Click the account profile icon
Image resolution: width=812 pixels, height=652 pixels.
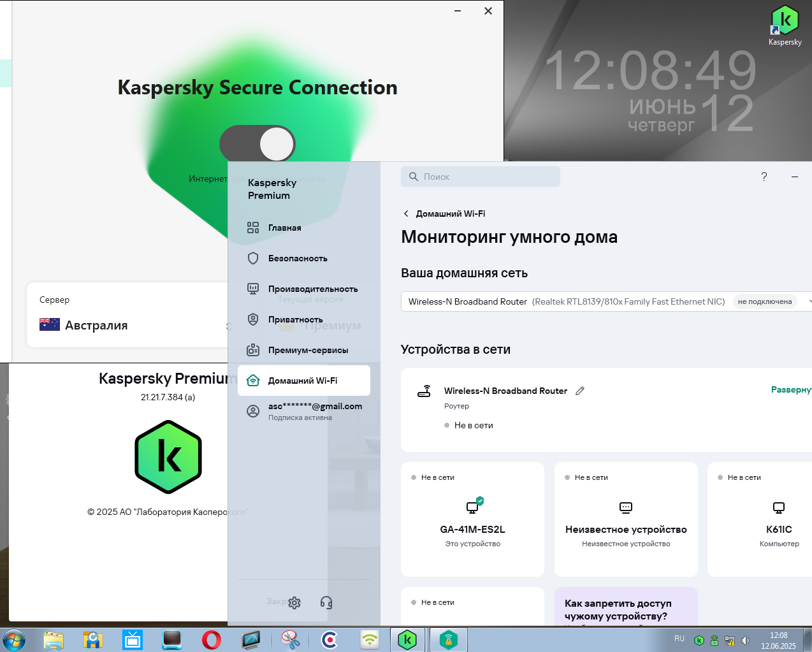pyautogui.click(x=253, y=411)
